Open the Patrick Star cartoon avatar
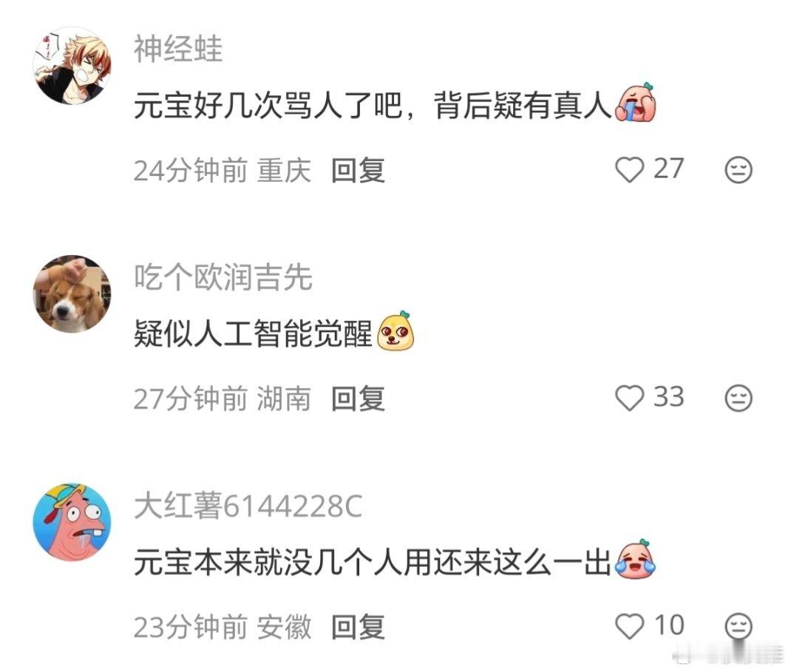Screen dimensions: 791x672 coord(72,522)
